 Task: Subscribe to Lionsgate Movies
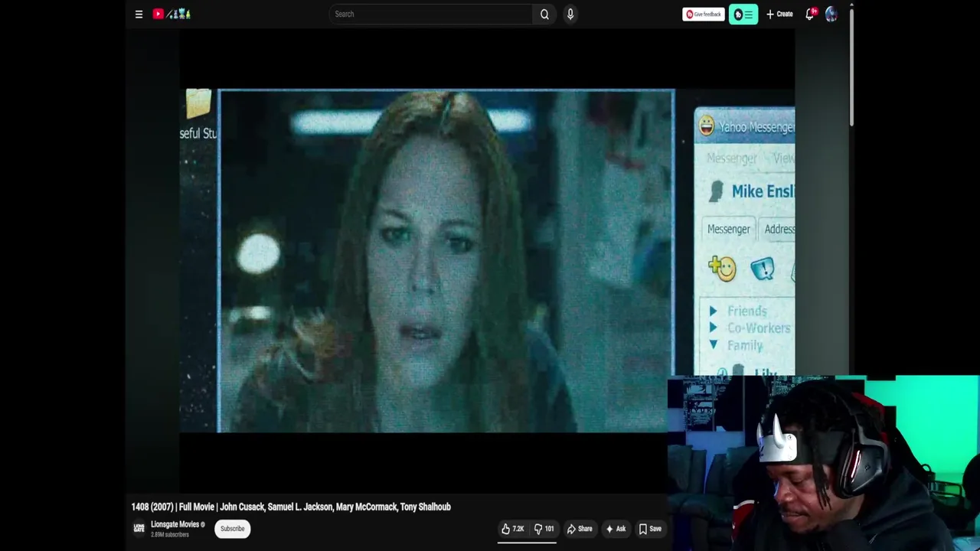tap(232, 529)
